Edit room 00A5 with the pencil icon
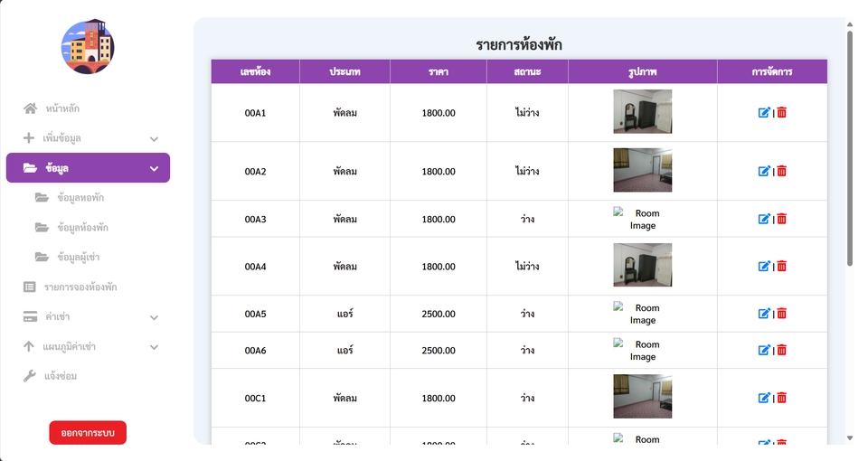 click(764, 314)
